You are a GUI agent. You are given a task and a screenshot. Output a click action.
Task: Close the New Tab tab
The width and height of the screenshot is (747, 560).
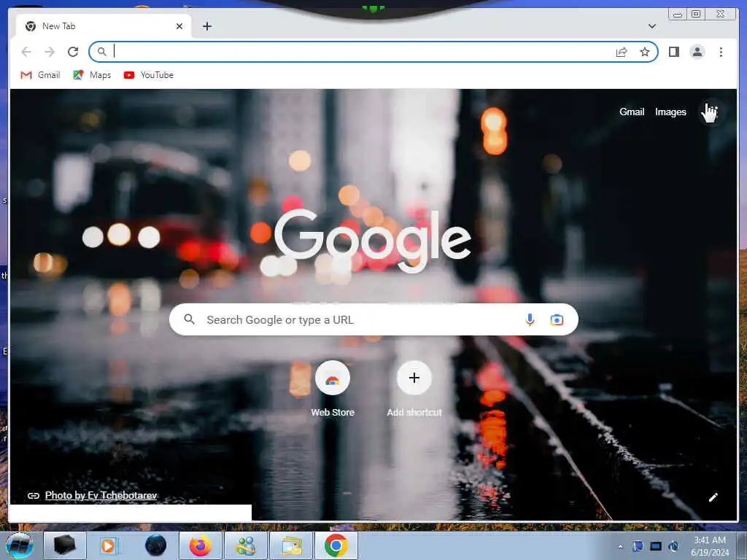pos(179,26)
